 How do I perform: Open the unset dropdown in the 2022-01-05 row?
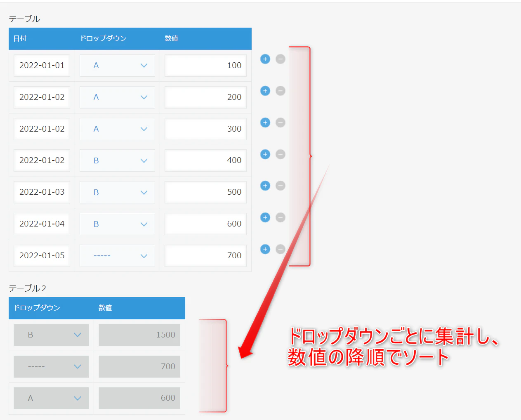point(117,256)
